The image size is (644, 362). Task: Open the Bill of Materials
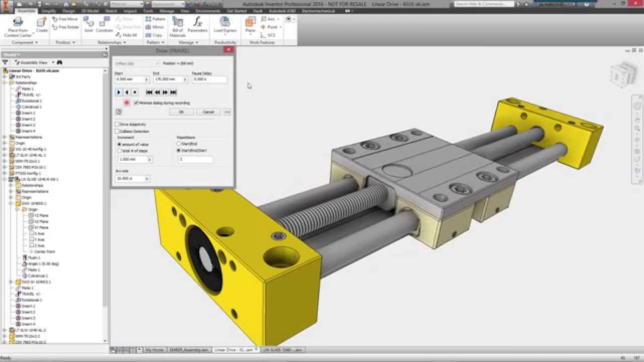(x=178, y=26)
